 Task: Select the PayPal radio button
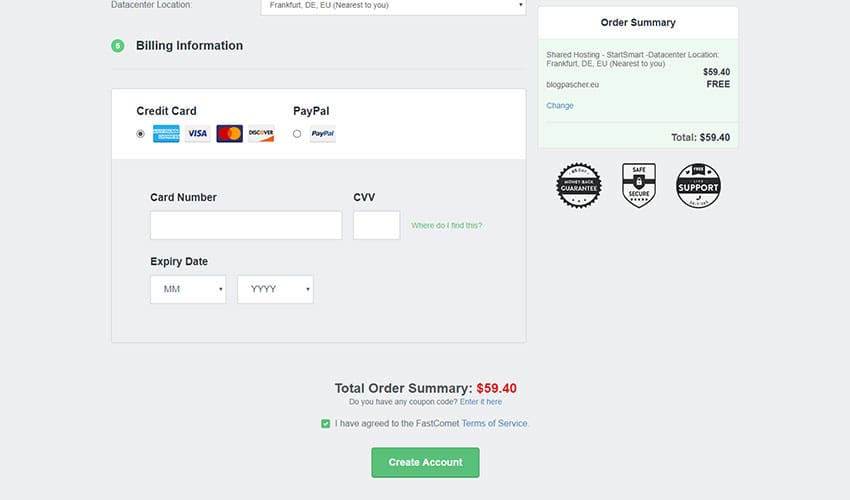coord(297,134)
